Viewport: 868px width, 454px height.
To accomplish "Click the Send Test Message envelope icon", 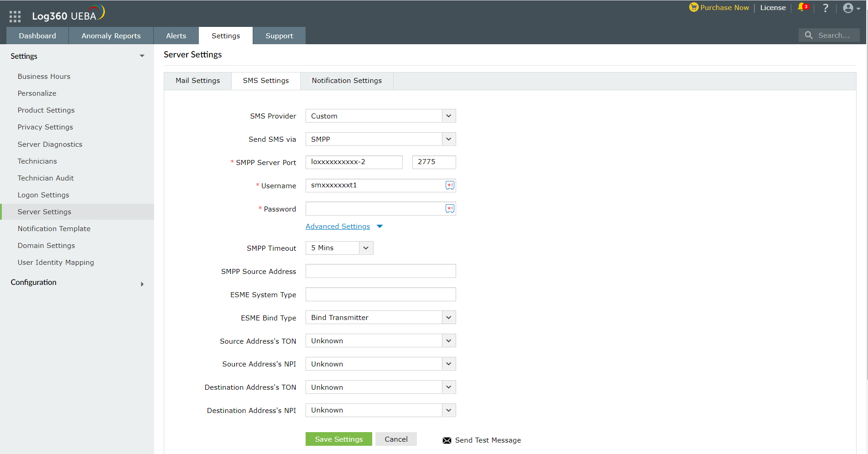I will [447, 440].
